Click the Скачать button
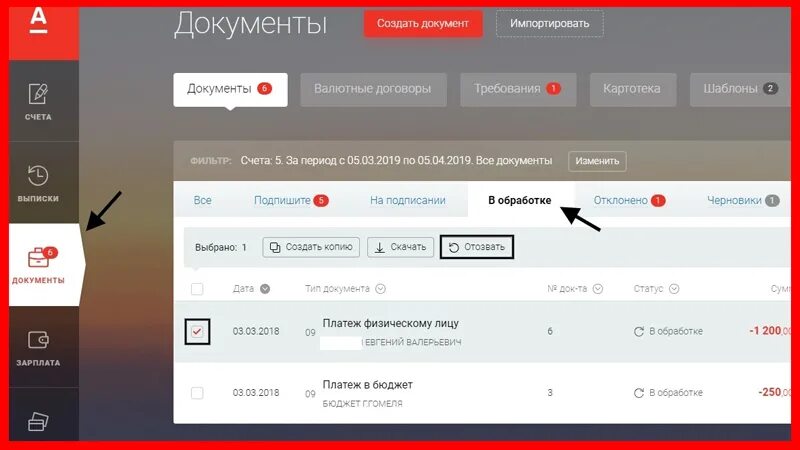The height and width of the screenshot is (450, 800). click(x=401, y=247)
